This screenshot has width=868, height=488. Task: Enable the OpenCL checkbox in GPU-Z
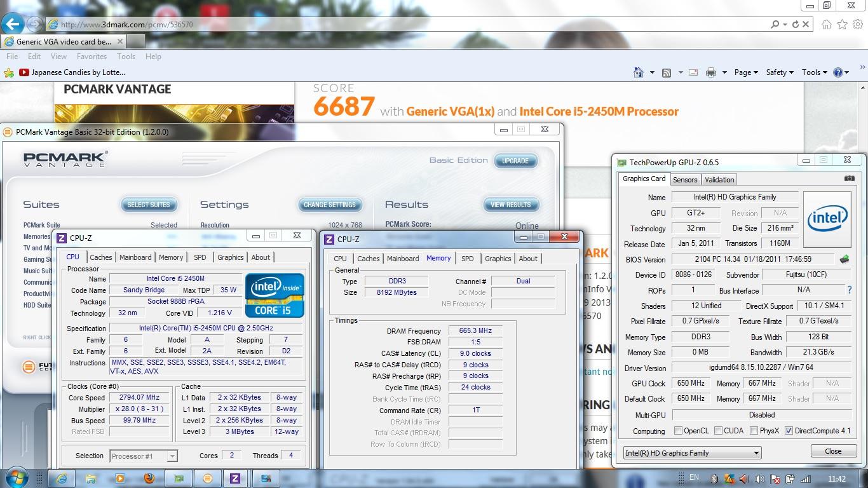pos(678,431)
